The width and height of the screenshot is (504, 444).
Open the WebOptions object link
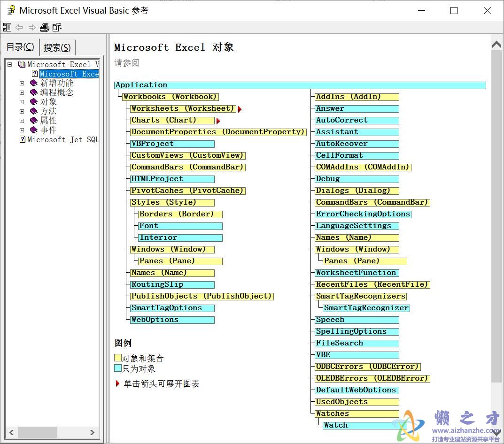(x=172, y=320)
